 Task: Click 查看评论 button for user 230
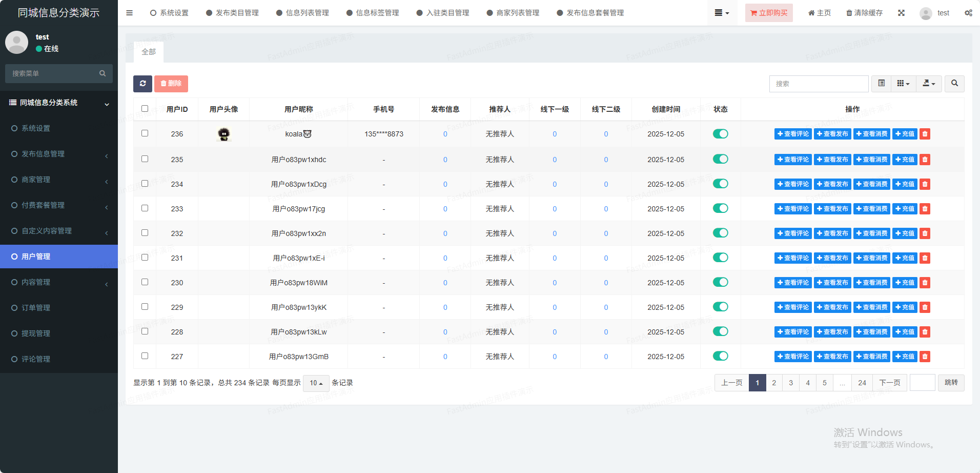(793, 283)
